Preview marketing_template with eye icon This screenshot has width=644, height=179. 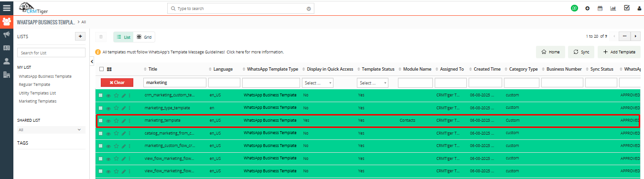click(x=108, y=121)
